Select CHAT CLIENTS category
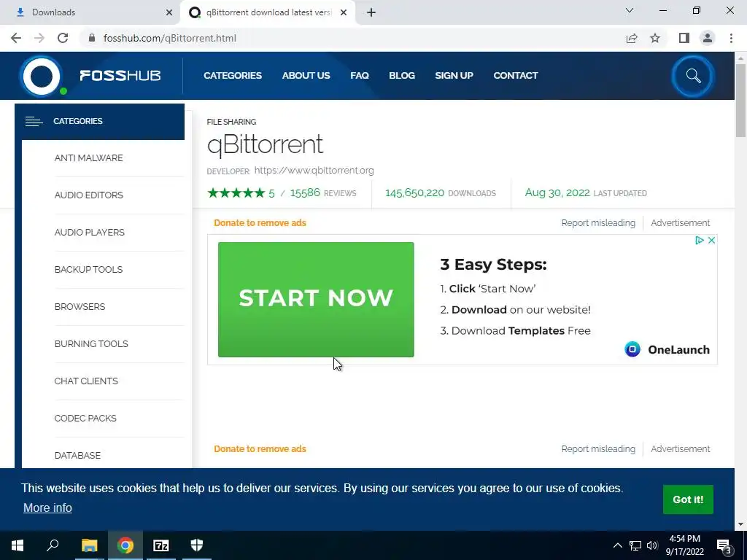Screen dimensions: 747x560 (x=86, y=381)
